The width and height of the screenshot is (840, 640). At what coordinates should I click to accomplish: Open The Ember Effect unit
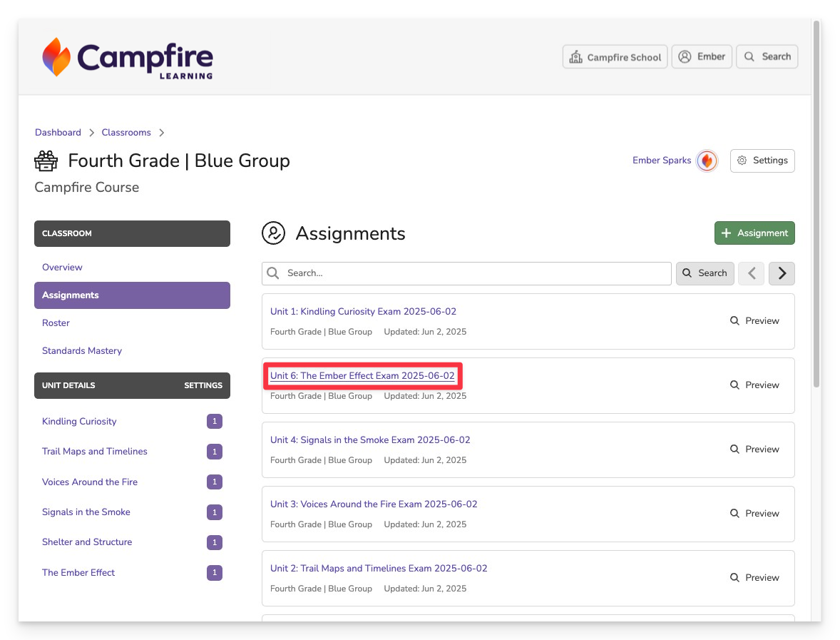click(78, 572)
